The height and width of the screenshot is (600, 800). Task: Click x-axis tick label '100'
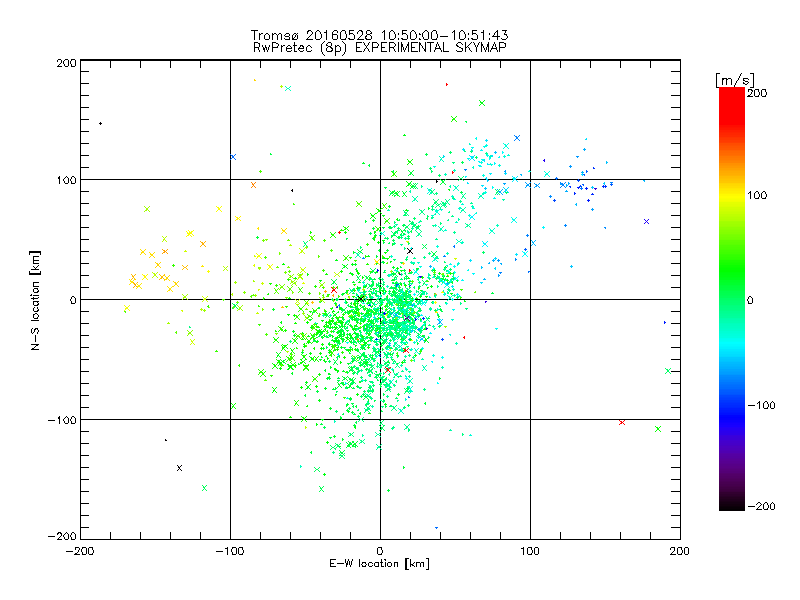click(x=530, y=552)
